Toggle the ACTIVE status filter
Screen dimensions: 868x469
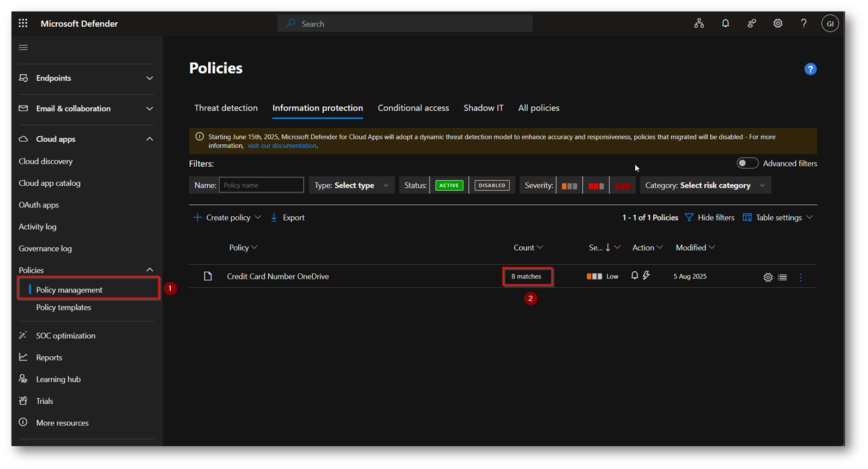tap(449, 186)
